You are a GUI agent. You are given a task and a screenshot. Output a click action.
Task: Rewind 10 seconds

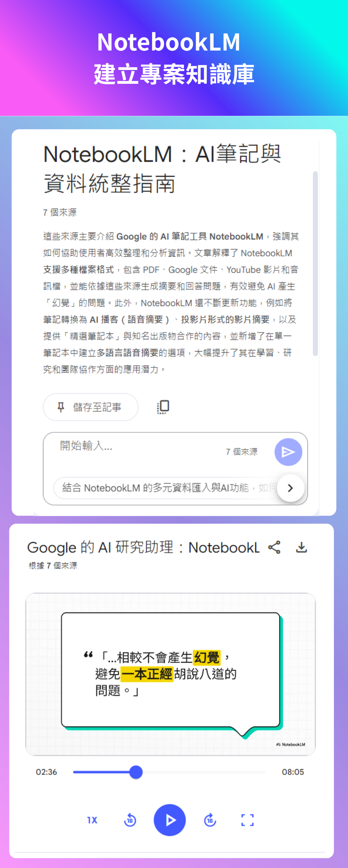[130, 820]
